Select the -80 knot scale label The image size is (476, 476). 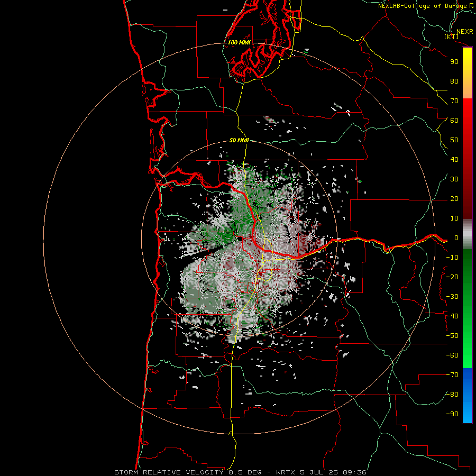click(452, 395)
